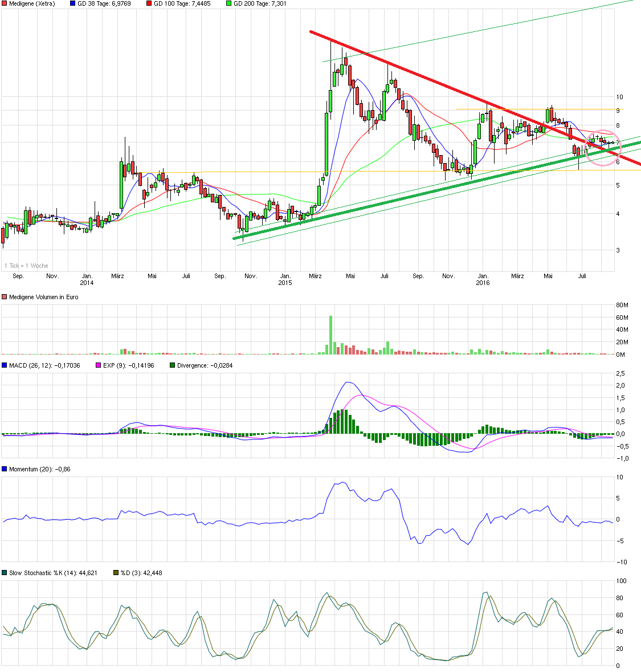This screenshot has height=672, width=641.
Task: Click the red Medigene legend color square
Action: click(x=5, y=3)
